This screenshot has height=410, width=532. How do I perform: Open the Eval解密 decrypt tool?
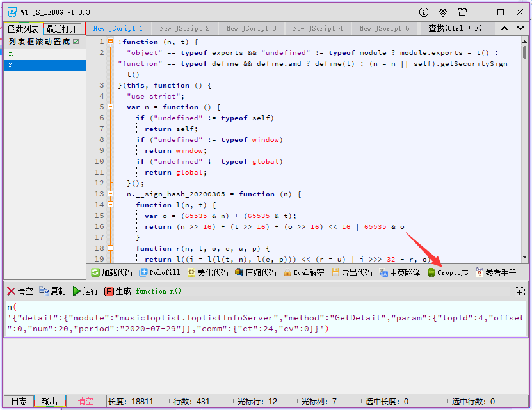point(303,272)
